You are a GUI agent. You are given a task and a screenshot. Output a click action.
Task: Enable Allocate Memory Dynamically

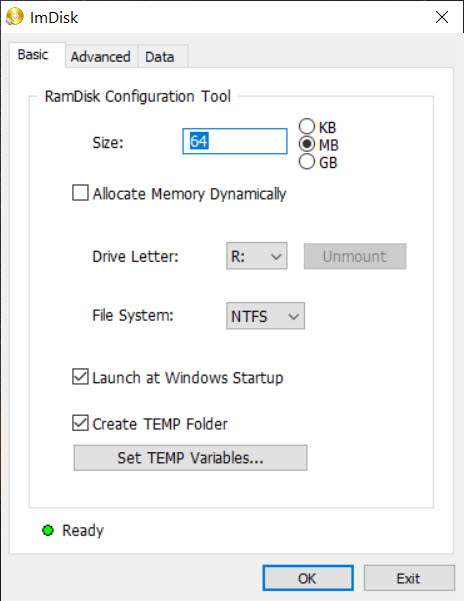(x=80, y=193)
